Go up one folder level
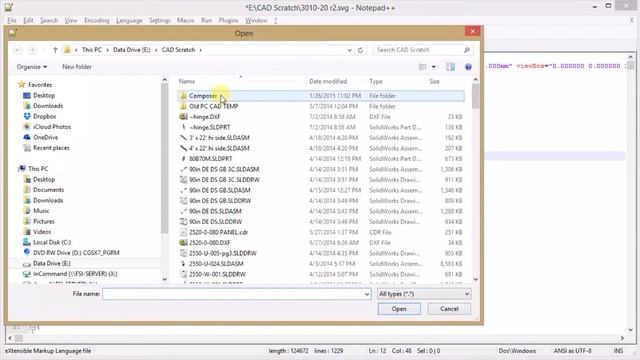This screenshot has width=640, height=360. coord(55,50)
